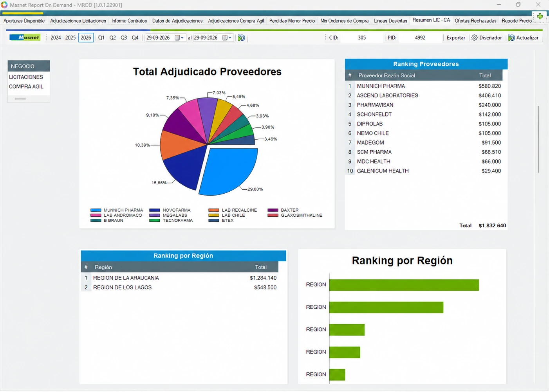
Task: Click the MUNNICH PHARMA legend blue swatch
Action: tap(96, 210)
